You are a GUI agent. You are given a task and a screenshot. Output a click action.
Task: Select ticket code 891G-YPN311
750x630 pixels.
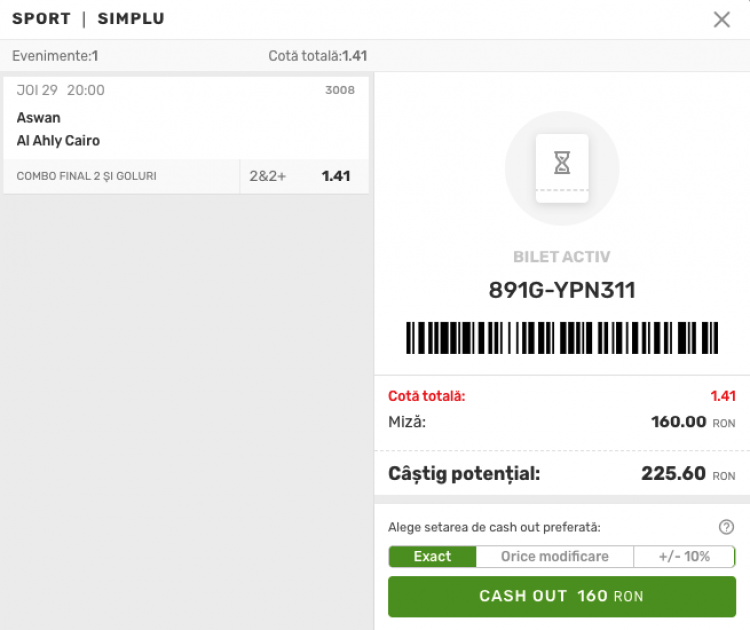562,290
